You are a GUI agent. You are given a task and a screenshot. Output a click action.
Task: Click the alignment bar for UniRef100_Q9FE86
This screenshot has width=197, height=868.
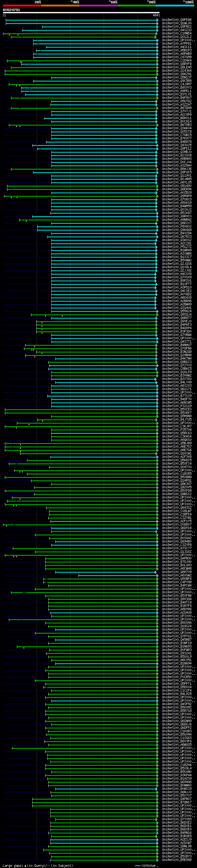(82, 20)
